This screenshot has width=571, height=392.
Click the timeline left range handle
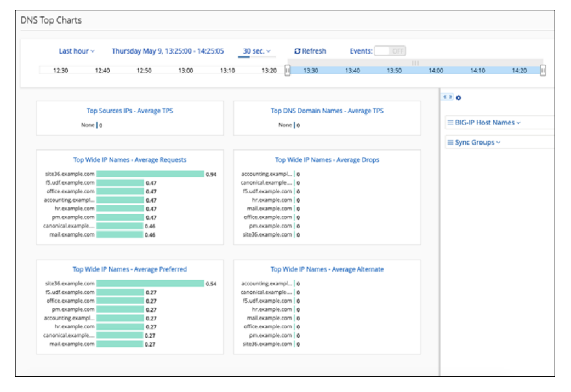point(288,71)
